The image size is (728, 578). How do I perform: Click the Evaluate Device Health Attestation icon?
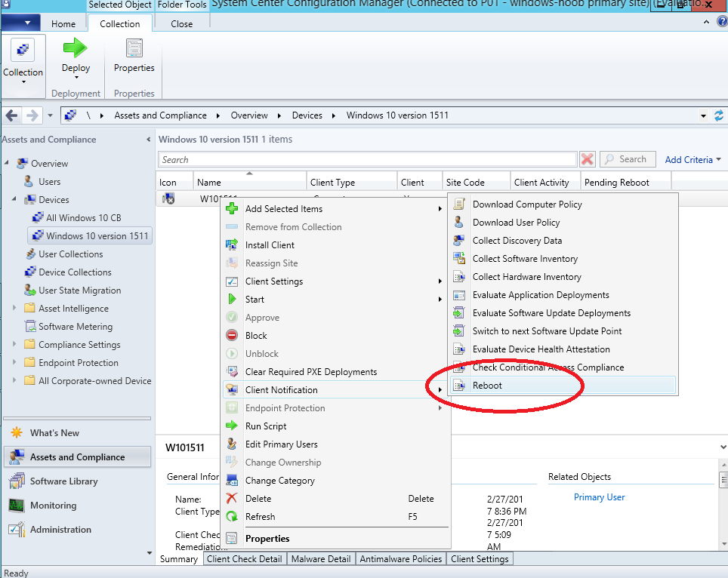(459, 349)
